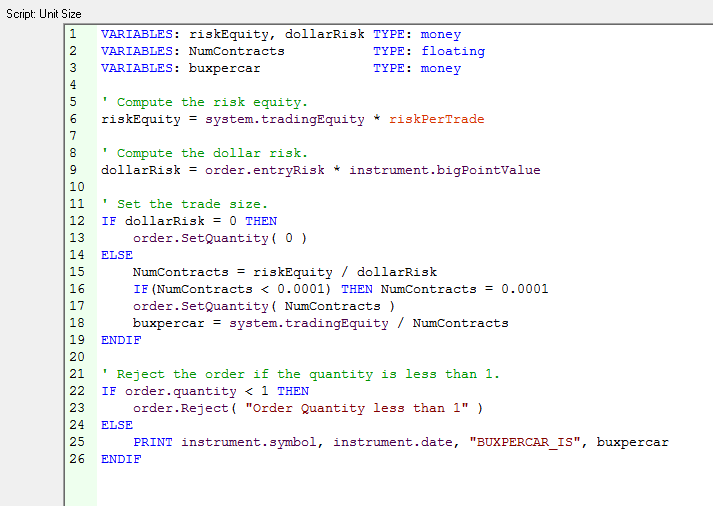
Task: Click line number 21 in the gutter
Action: tap(74, 374)
